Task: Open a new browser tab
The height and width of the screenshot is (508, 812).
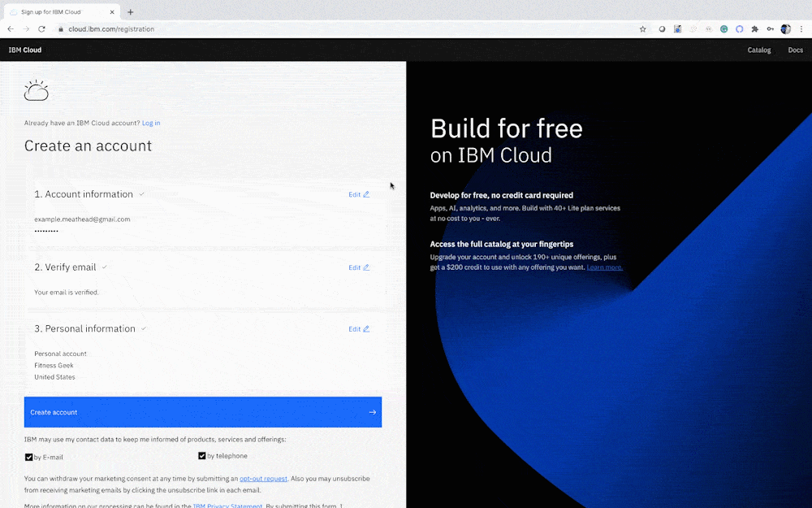Action: tap(131, 12)
